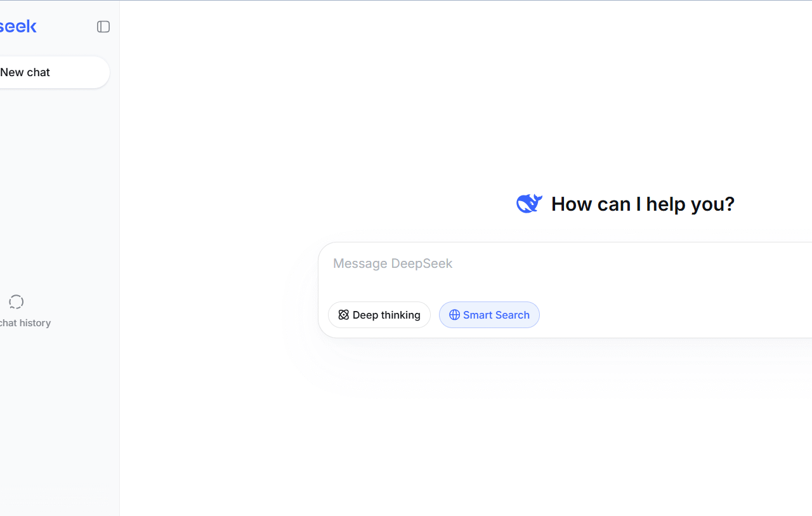Click the globe icon on Smart Search

click(x=454, y=315)
